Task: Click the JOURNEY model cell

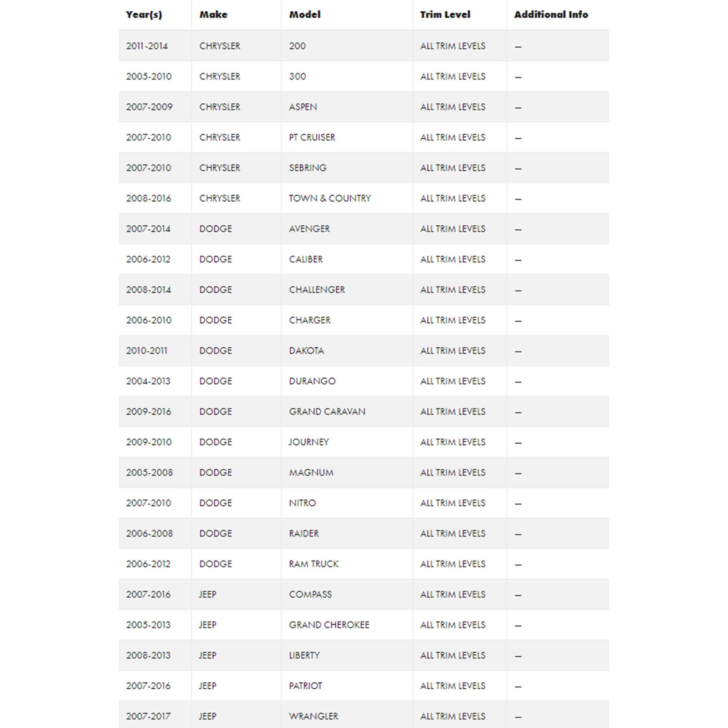Action: point(347,442)
